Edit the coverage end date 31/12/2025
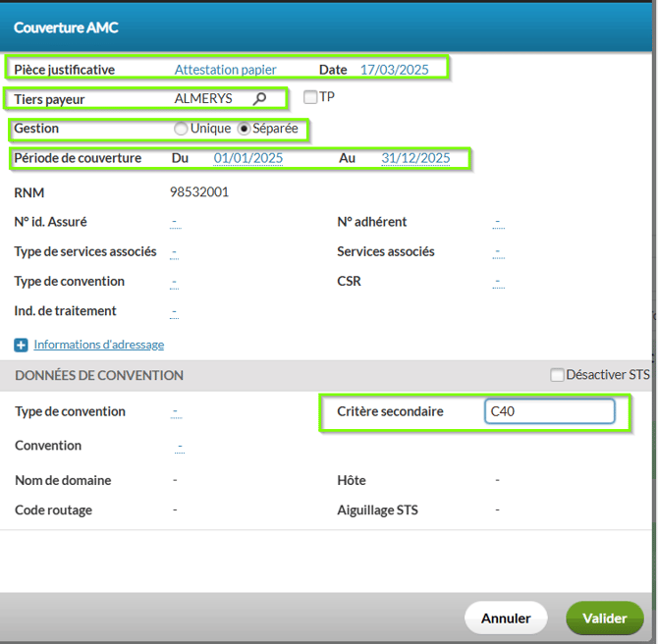Screen dimensions: 658x644 (415, 158)
